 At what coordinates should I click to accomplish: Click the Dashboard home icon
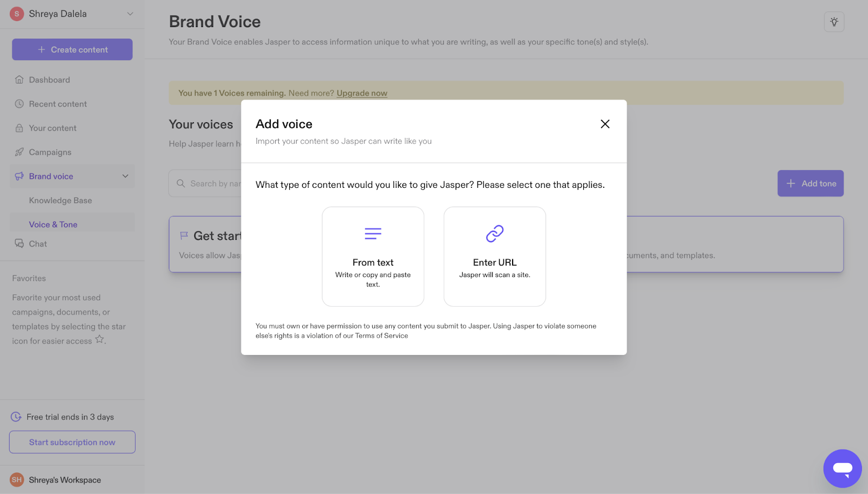pos(19,80)
